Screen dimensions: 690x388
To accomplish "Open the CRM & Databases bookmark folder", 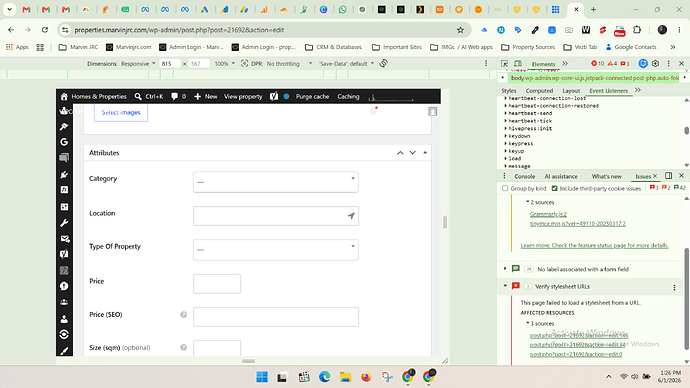I will (x=333, y=47).
